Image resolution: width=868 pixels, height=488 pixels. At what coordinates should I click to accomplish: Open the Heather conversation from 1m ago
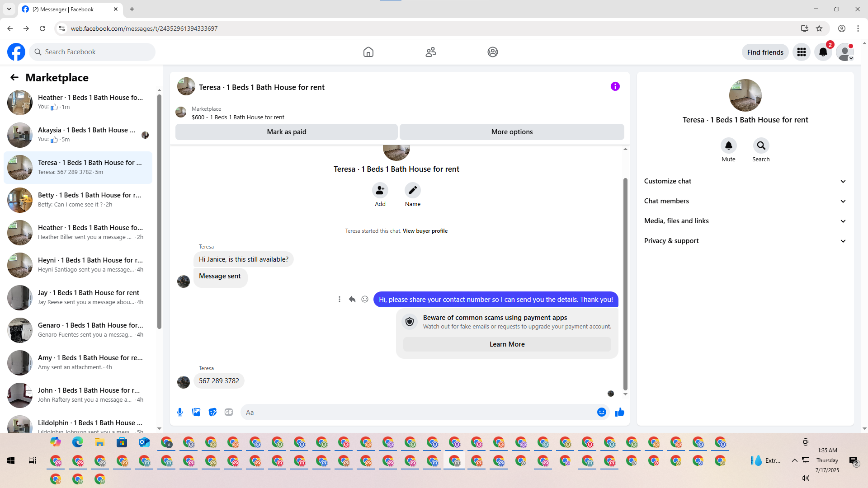pos(78,103)
